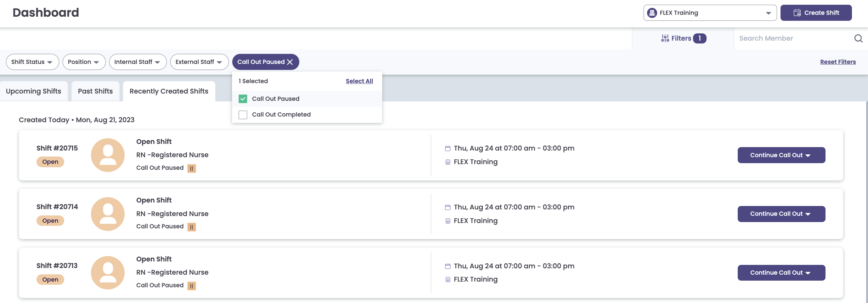Click pause icon on Shift #20714
Viewport: 868px width, 303px height.
pyautogui.click(x=191, y=227)
